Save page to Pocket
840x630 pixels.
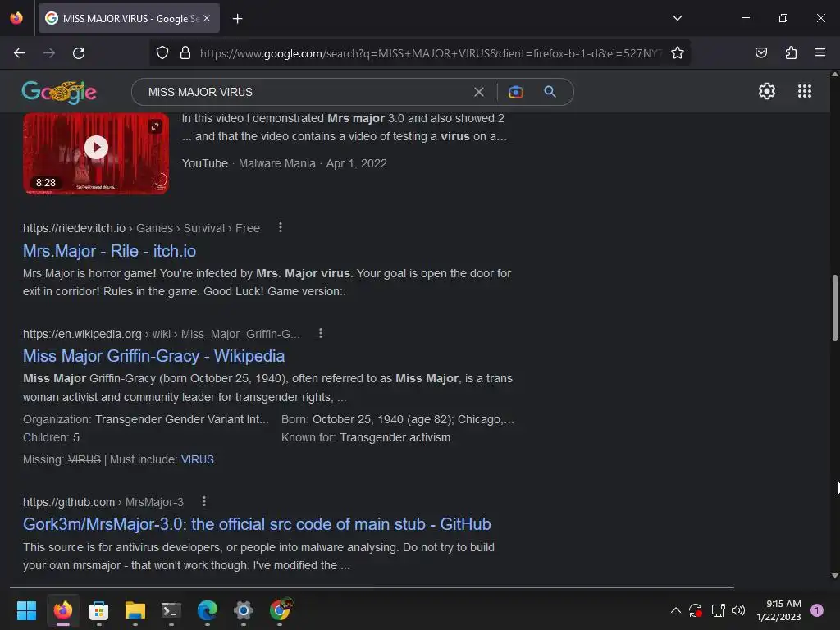coord(760,52)
